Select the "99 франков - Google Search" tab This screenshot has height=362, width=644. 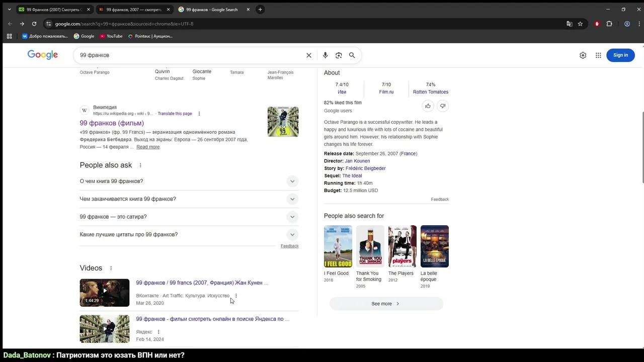[x=214, y=10]
